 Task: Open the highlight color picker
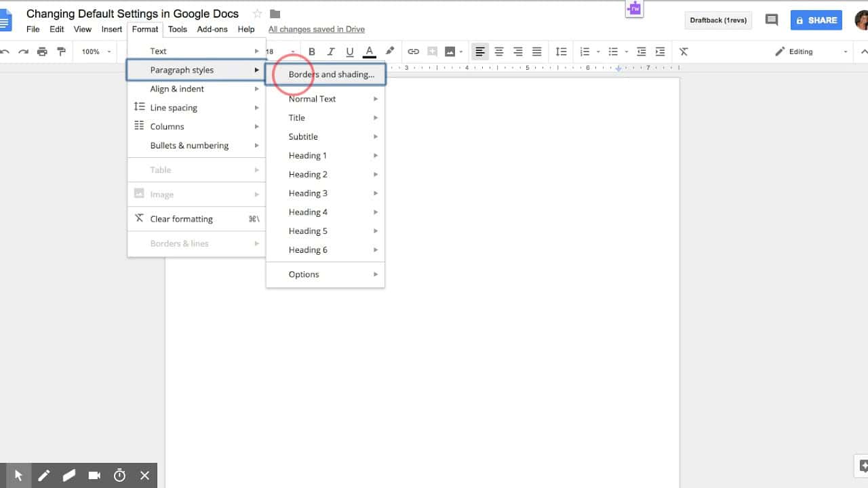[390, 52]
